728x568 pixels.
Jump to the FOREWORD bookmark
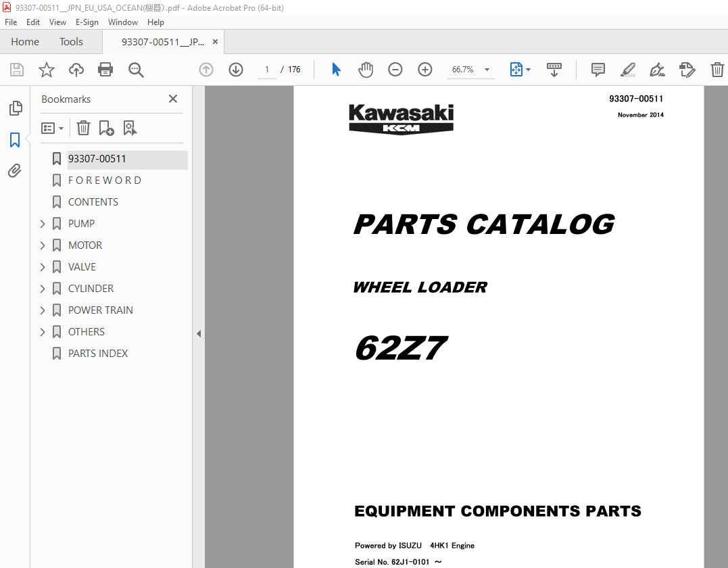tap(105, 180)
